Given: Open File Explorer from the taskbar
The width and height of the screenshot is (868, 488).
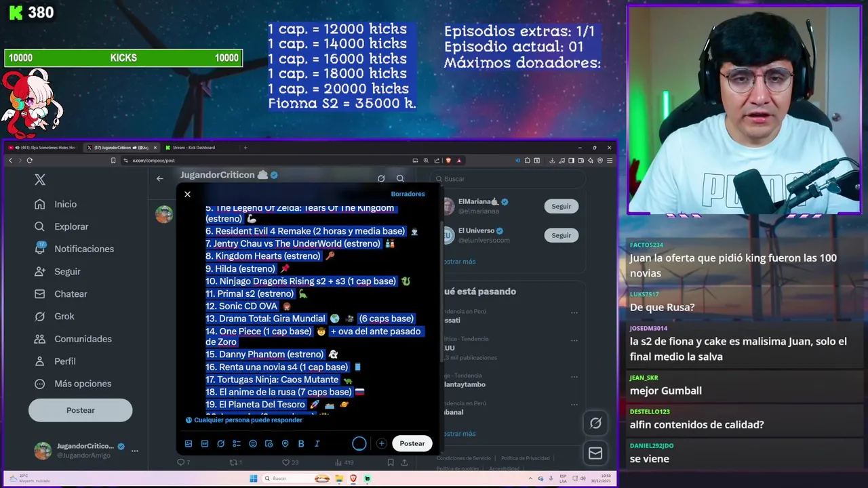Looking at the screenshot, I should click(339, 479).
